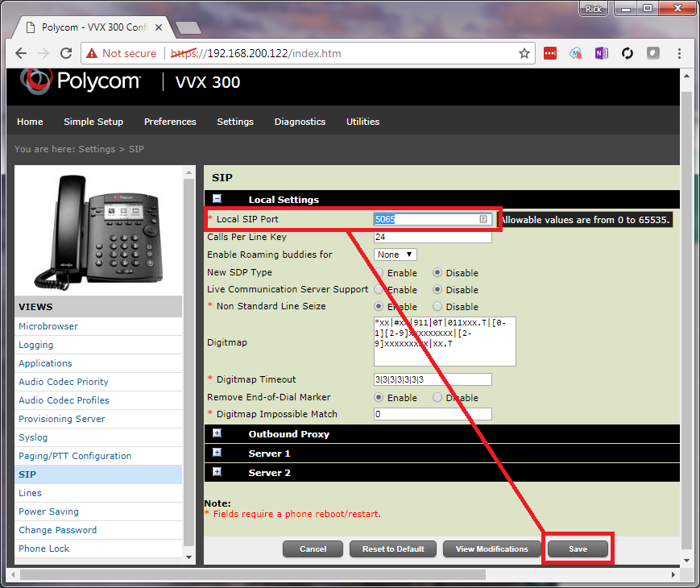The image size is (700, 588).
Task: Open the OneNote clipper extension
Action: click(x=602, y=54)
